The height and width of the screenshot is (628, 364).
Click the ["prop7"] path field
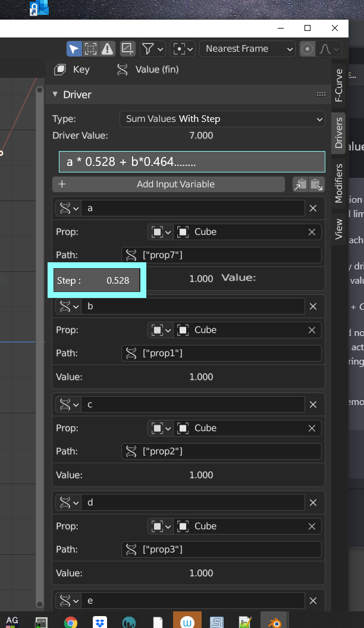click(x=221, y=255)
